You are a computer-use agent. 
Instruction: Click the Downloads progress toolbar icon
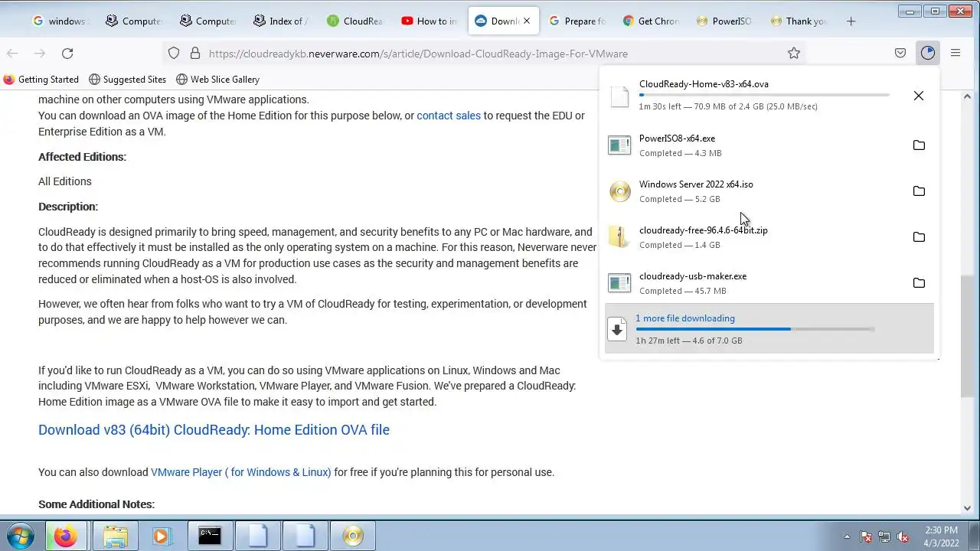(928, 53)
